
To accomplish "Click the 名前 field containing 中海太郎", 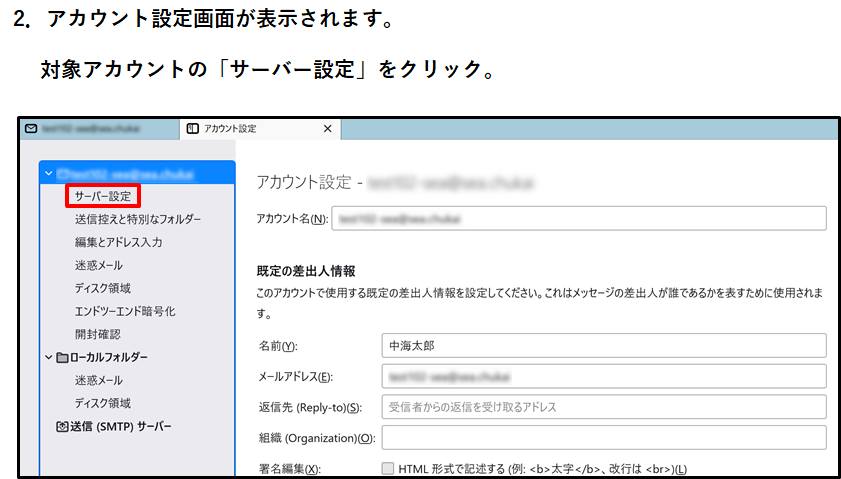I will (603, 345).
